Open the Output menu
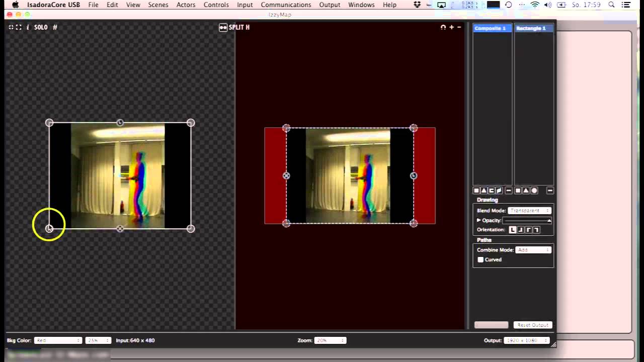Viewport: 644px width, 362px height. click(x=330, y=5)
